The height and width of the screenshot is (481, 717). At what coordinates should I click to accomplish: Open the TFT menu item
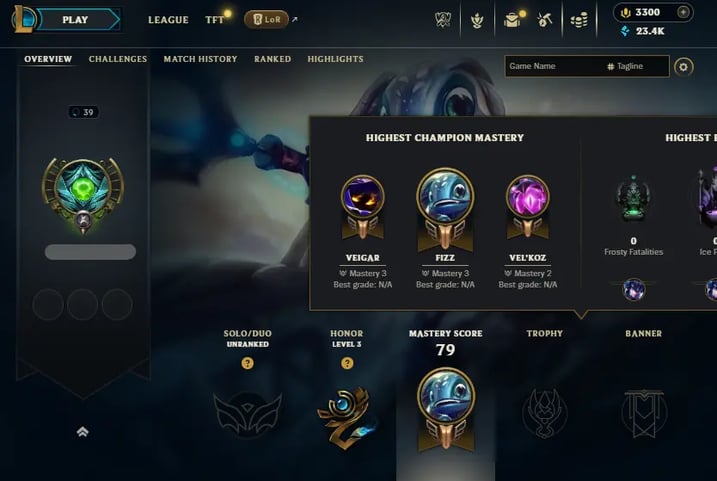pos(215,20)
